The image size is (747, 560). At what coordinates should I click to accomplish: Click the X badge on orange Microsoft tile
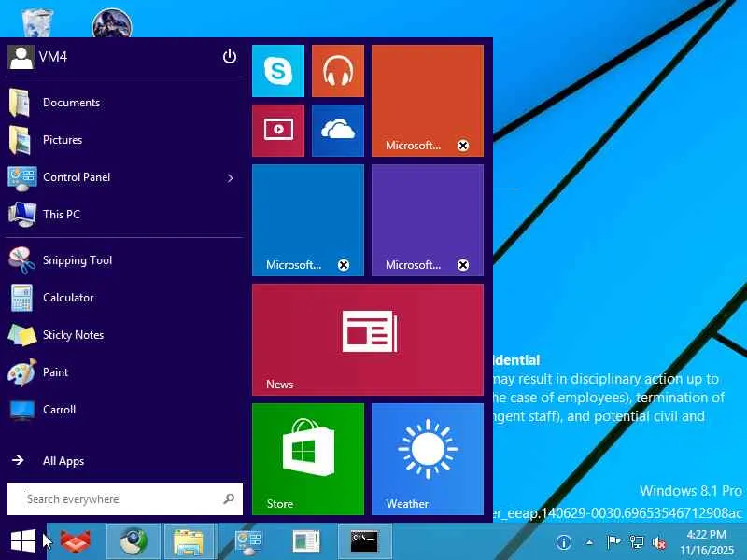(x=462, y=146)
